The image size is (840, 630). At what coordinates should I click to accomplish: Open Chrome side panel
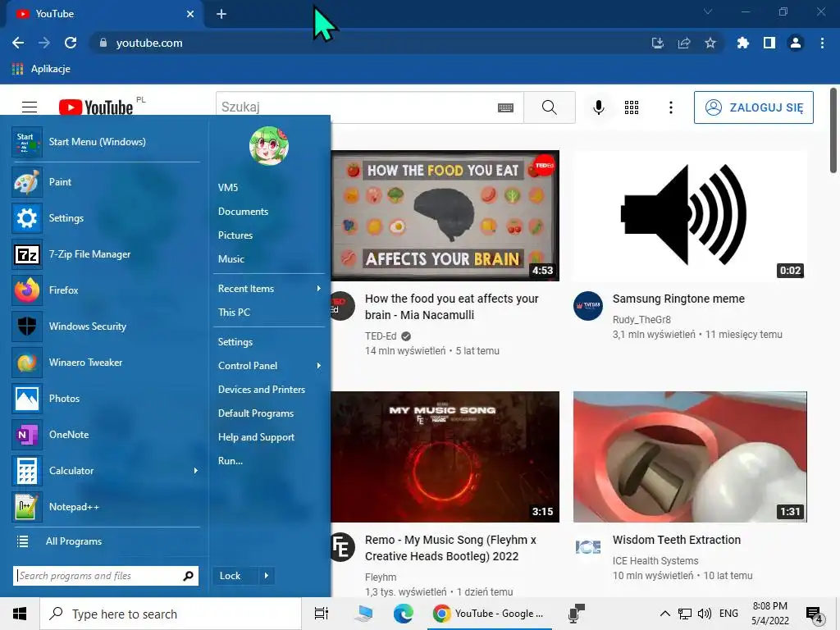tap(769, 43)
